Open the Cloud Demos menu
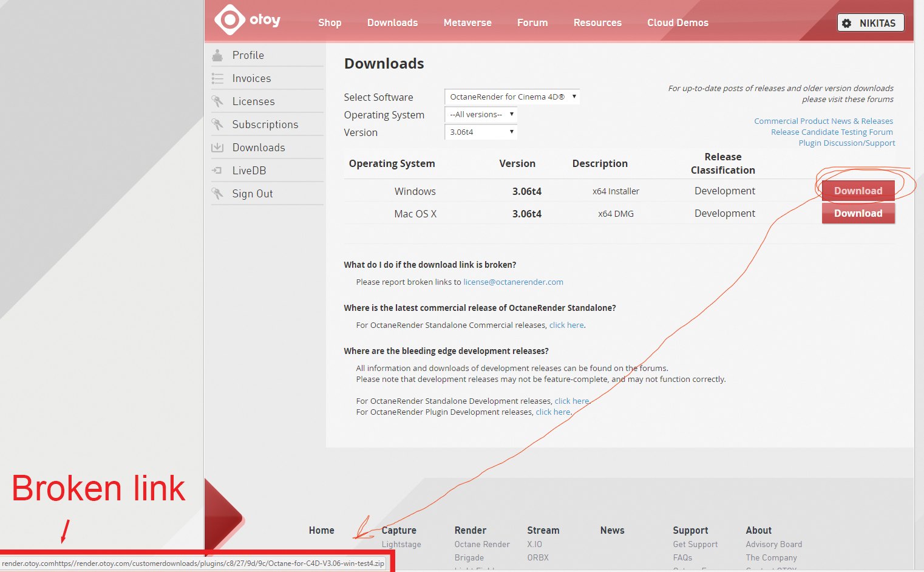This screenshot has height=572, width=924. (678, 23)
